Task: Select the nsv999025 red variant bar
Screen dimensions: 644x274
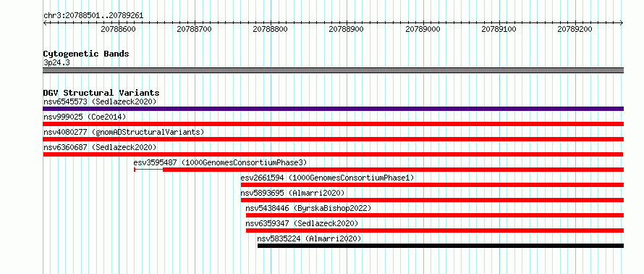Action: tap(333, 124)
